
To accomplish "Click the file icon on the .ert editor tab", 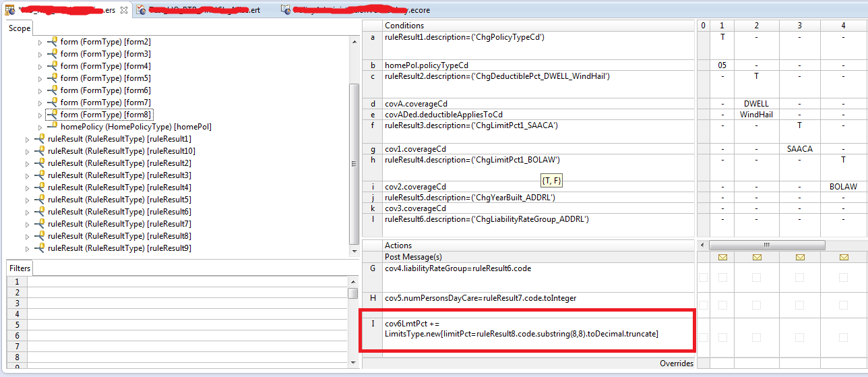I will tap(141, 10).
